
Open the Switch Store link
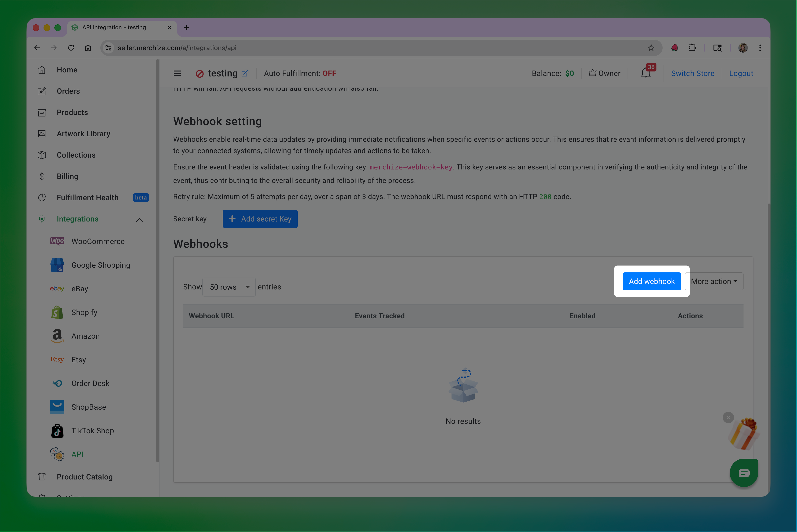[x=692, y=73]
